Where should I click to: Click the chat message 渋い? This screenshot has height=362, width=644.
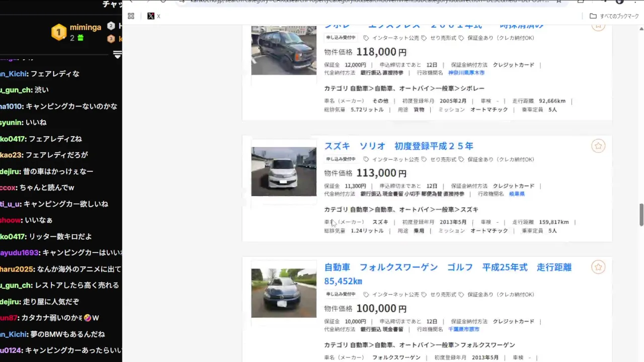click(42, 90)
